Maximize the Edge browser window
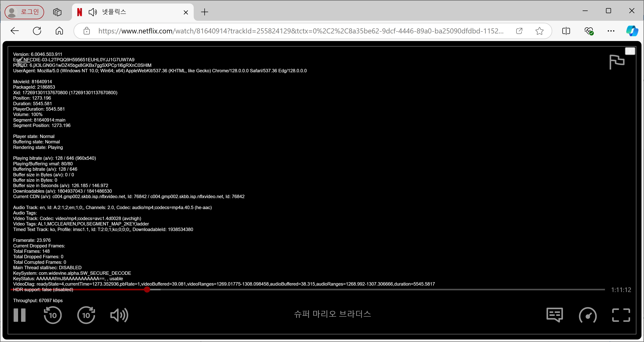This screenshot has height=342, width=644. point(609,11)
